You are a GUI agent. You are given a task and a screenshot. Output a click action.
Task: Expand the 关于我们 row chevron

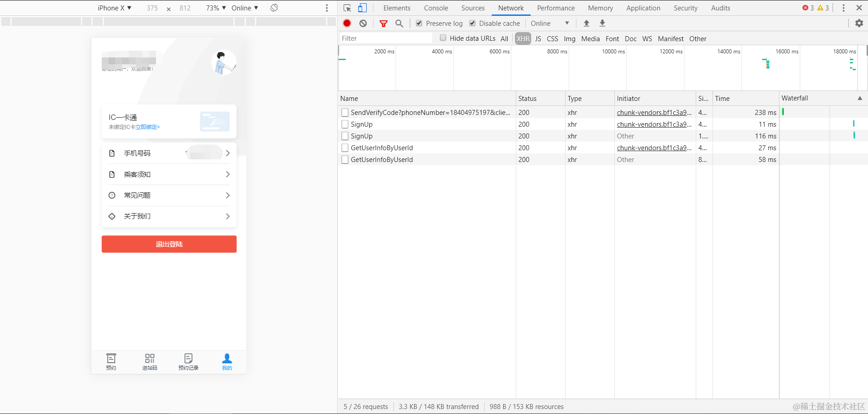(228, 216)
